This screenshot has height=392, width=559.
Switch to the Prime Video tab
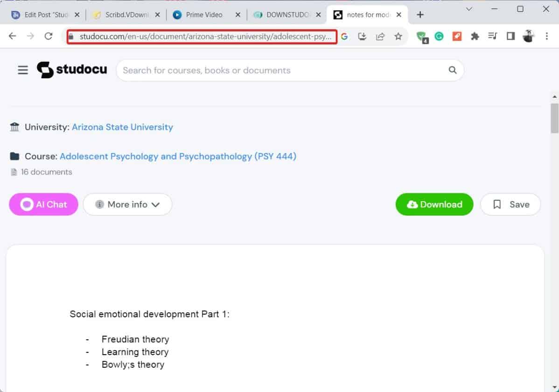(201, 14)
